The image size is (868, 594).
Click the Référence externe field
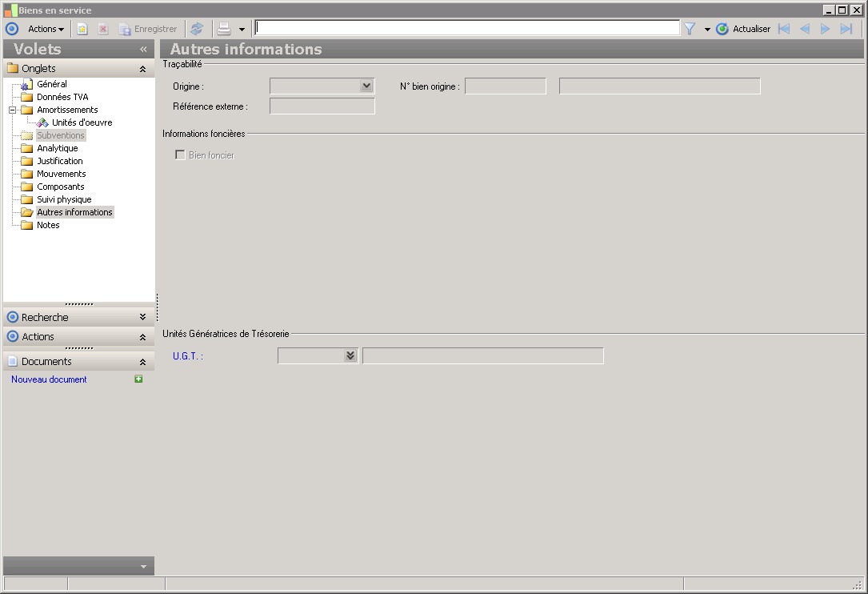click(322, 106)
